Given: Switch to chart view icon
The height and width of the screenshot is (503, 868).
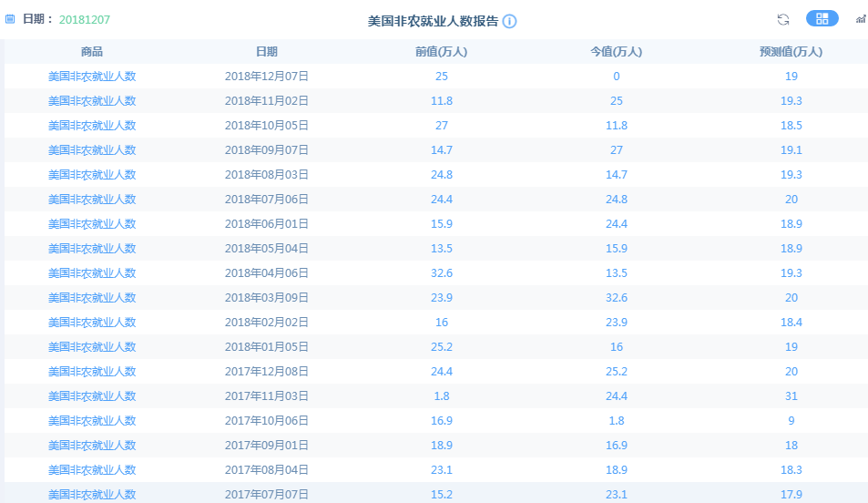Looking at the screenshot, I should pos(862,19).
